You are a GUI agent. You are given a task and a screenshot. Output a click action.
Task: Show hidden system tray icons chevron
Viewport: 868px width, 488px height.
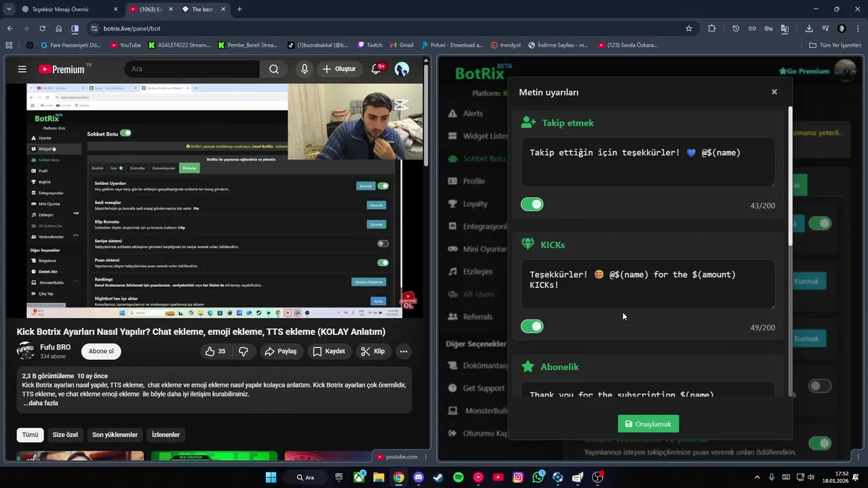(x=757, y=477)
